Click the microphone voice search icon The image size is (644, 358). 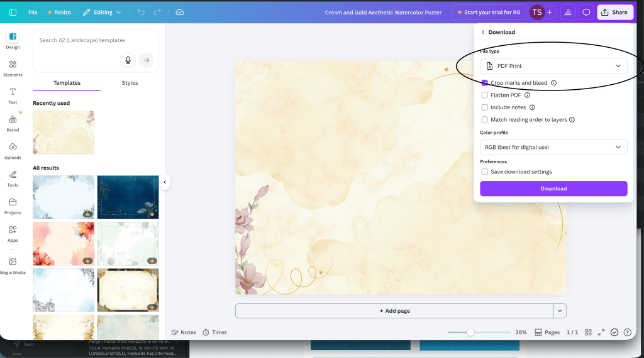pos(128,60)
